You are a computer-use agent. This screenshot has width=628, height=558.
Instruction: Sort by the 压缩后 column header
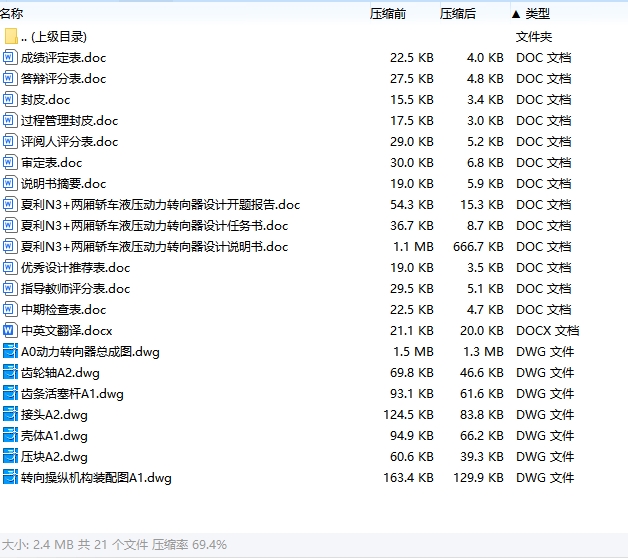(458, 14)
